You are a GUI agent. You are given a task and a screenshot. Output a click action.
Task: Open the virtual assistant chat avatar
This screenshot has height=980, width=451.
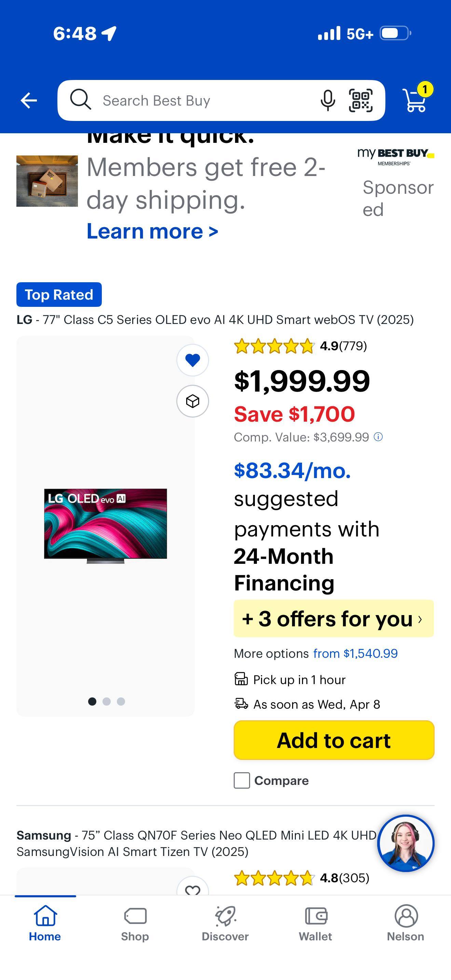405,843
